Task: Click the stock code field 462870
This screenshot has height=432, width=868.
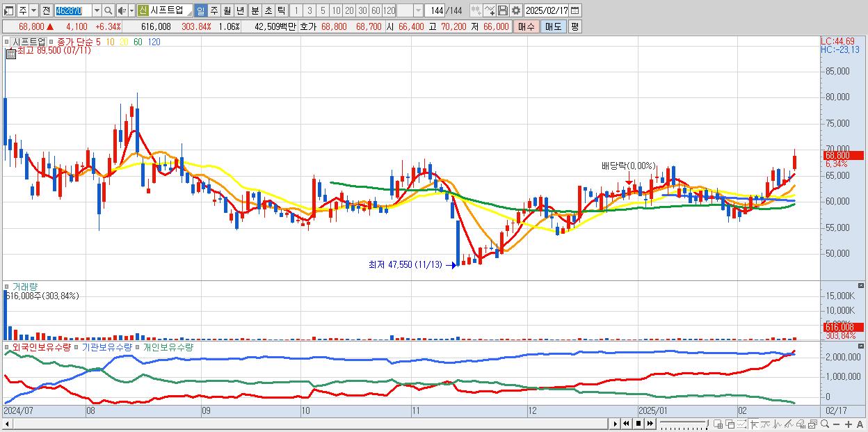Action: tap(72, 10)
